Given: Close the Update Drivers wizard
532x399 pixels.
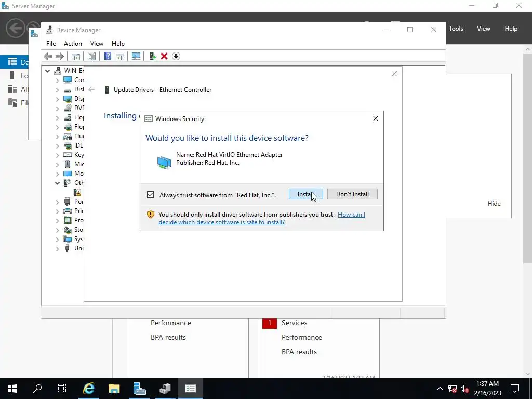Looking at the screenshot, I should 394,74.
